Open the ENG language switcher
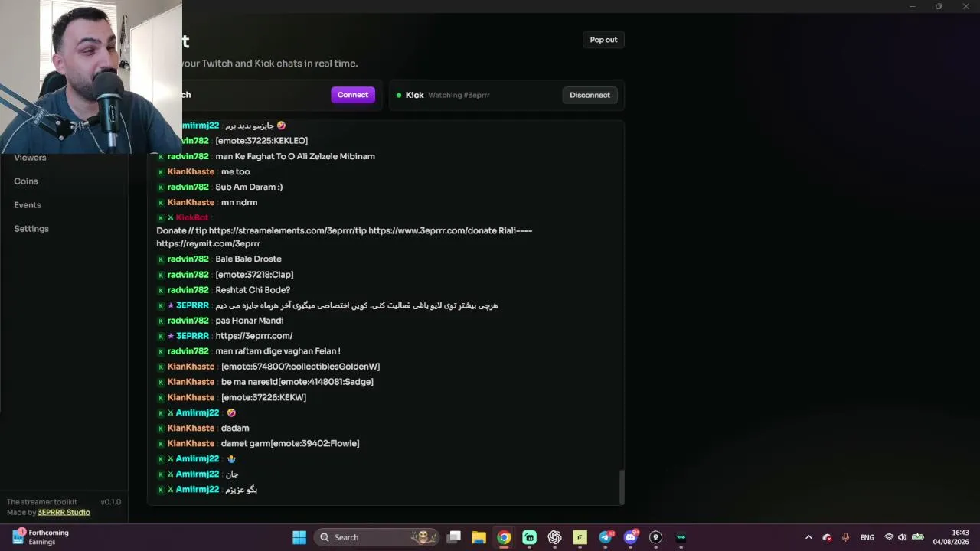The image size is (980, 551). pyautogui.click(x=867, y=537)
